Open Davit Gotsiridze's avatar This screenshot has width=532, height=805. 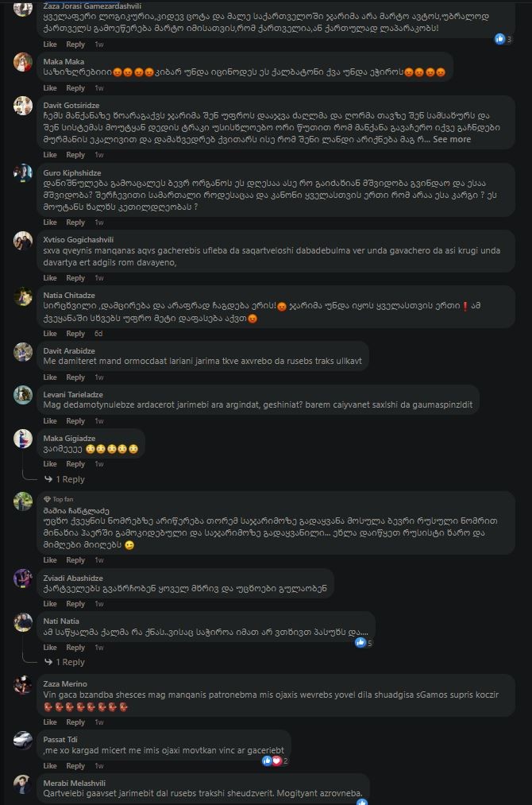pyautogui.click(x=23, y=106)
